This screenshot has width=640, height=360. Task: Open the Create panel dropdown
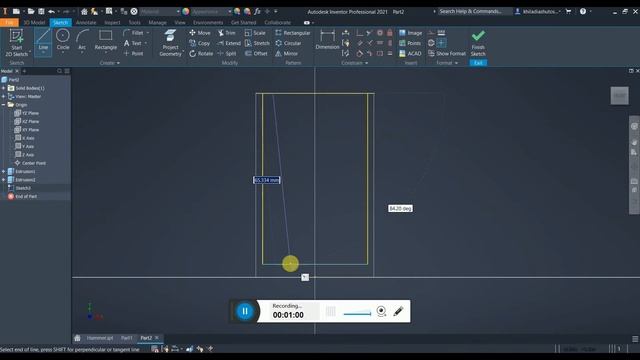[110, 63]
